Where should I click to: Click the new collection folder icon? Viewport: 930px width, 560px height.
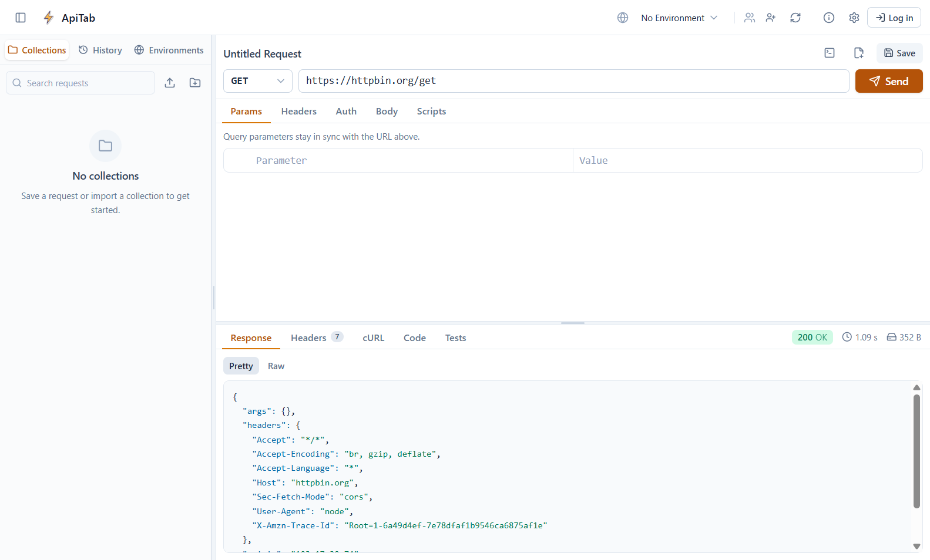pyautogui.click(x=195, y=83)
